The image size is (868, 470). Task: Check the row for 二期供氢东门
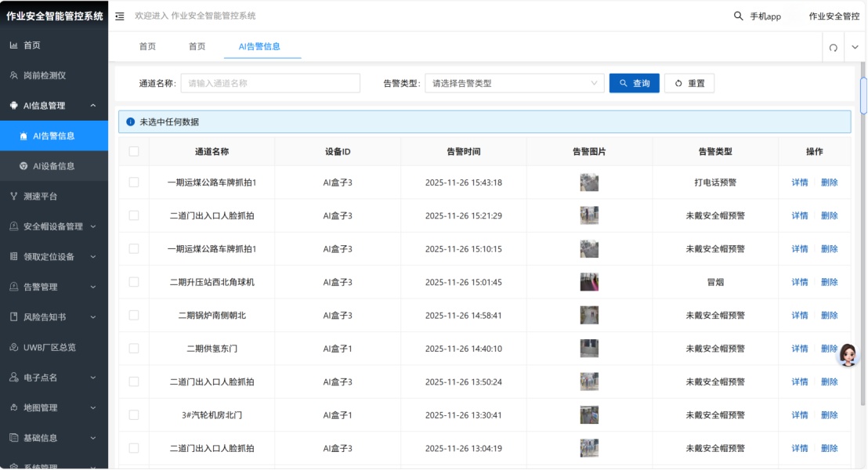134,349
